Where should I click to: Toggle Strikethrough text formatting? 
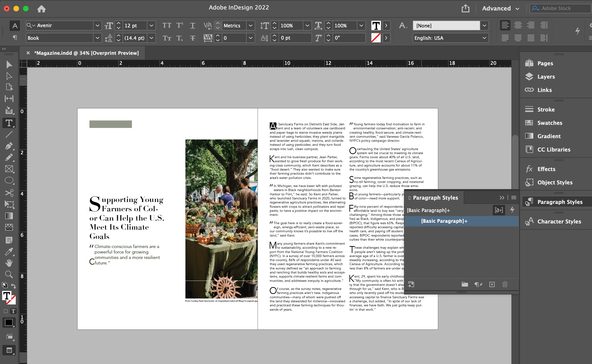pos(192,38)
